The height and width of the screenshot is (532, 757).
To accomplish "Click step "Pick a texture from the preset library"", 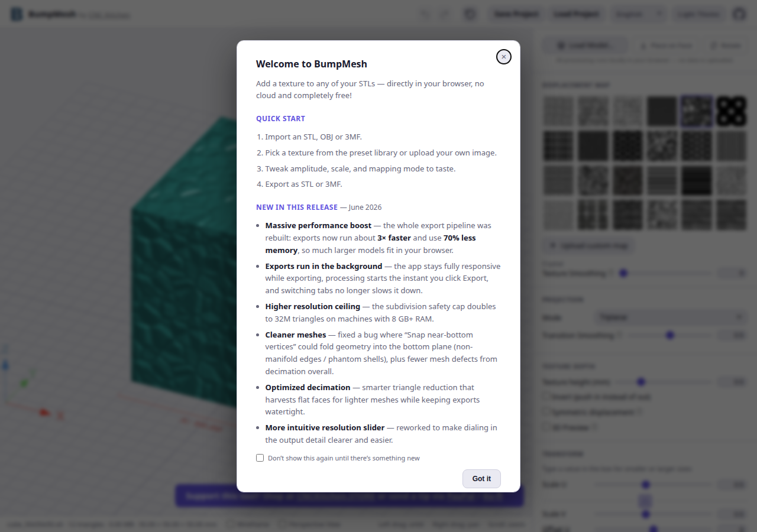I will (x=381, y=153).
